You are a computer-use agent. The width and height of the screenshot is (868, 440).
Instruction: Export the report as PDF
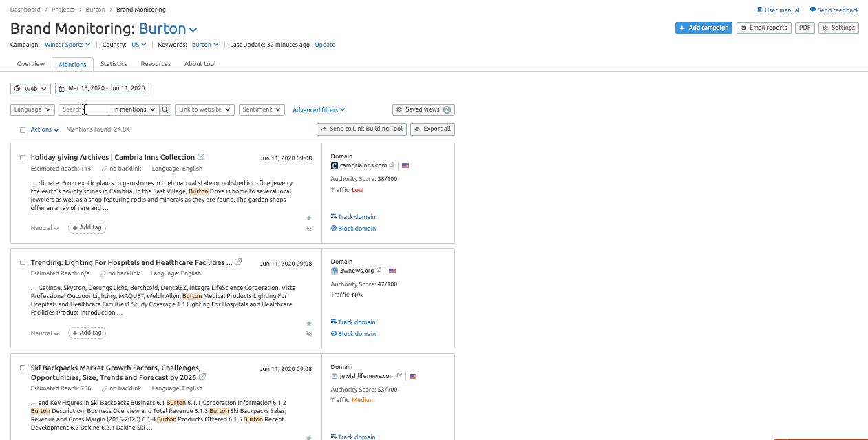pyautogui.click(x=804, y=28)
